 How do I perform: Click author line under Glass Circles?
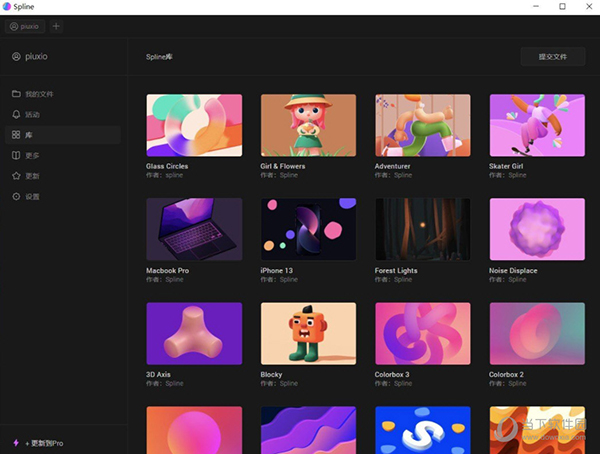pos(165,175)
